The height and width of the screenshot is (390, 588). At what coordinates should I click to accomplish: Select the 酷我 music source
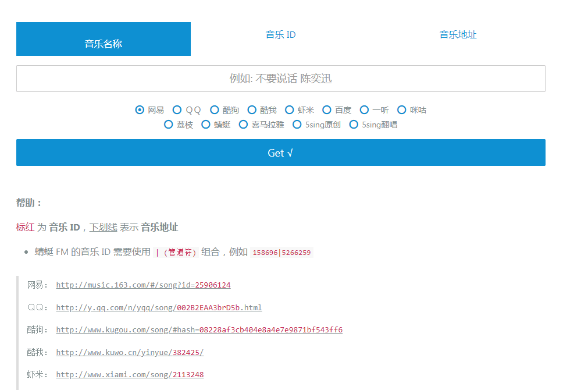tap(252, 109)
